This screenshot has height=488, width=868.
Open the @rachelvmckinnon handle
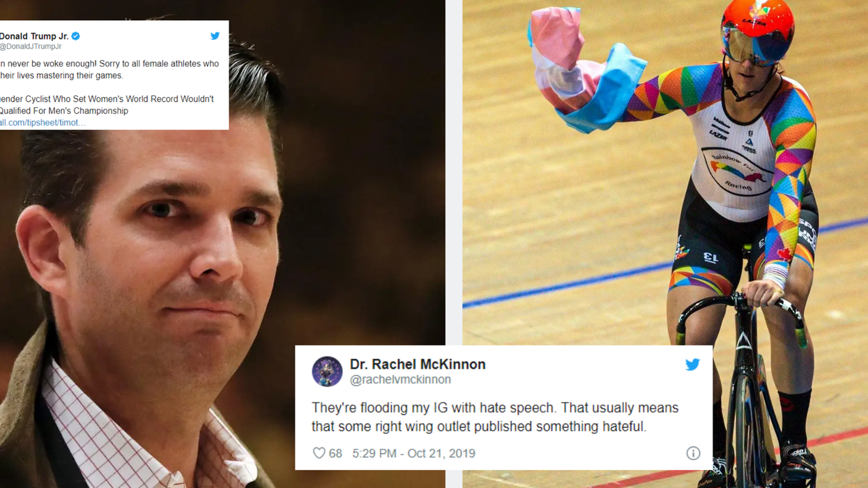pyautogui.click(x=400, y=380)
